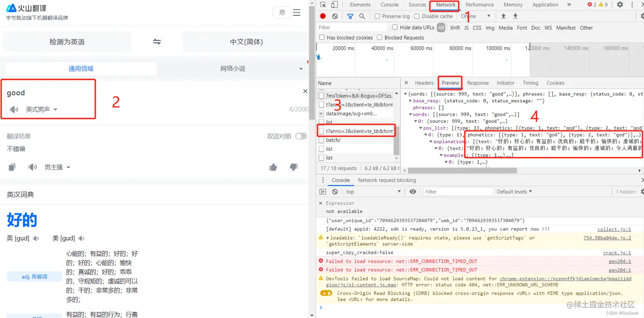Click the yellow warning count badge

tap(603, 5)
